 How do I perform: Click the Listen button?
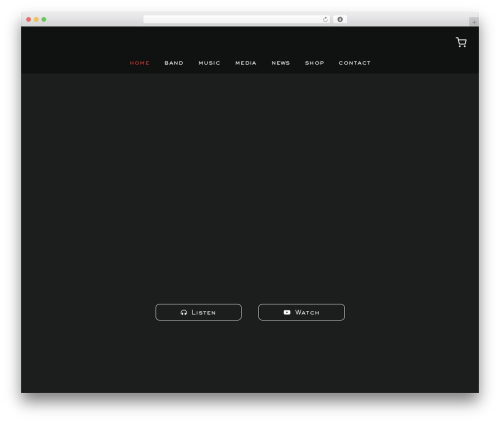tap(198, 312)
